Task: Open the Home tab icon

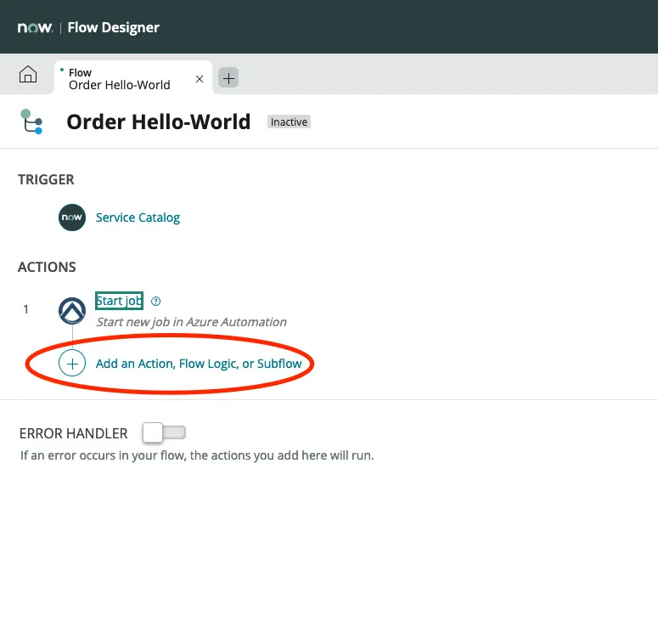Action: (x=28, y=76)
